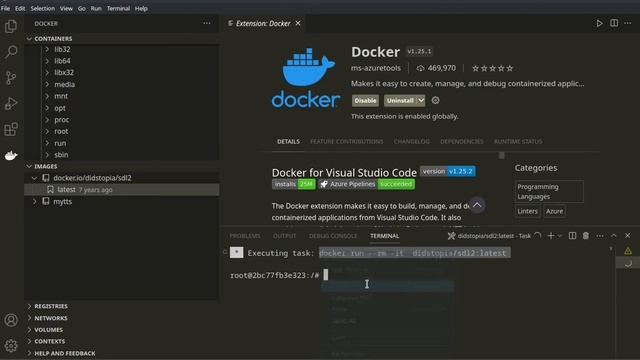Expand the NETWORKS section
Screen dimensions: 640x360
[29, 318]
